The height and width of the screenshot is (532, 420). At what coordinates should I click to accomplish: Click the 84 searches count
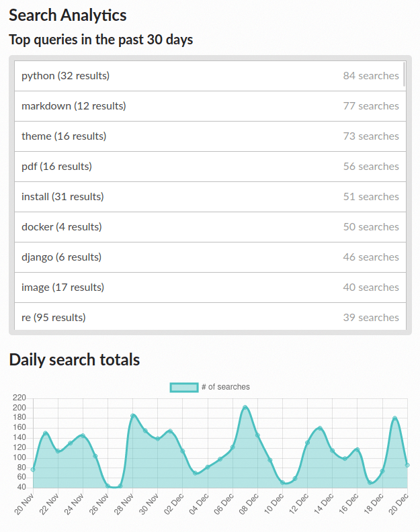click(371, 76)
